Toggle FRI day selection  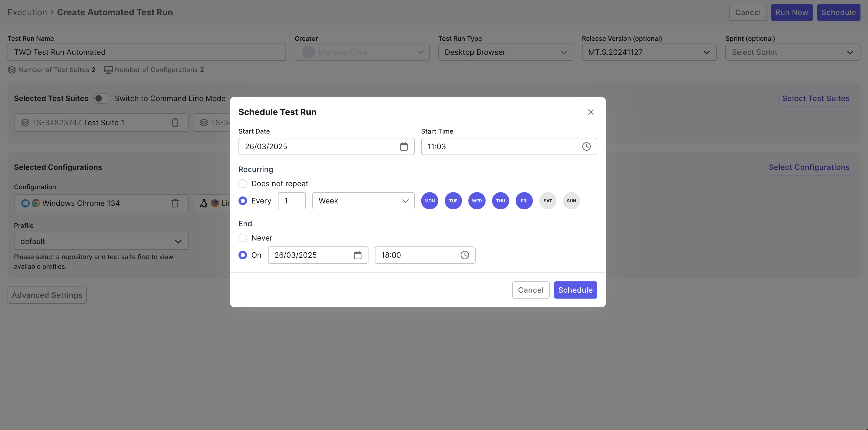(524, 201)
